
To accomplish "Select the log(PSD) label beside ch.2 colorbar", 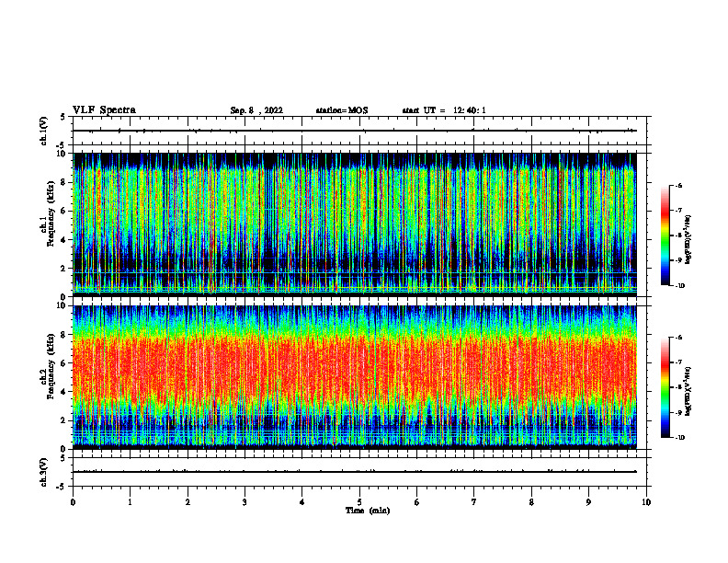I will (688, 391).
